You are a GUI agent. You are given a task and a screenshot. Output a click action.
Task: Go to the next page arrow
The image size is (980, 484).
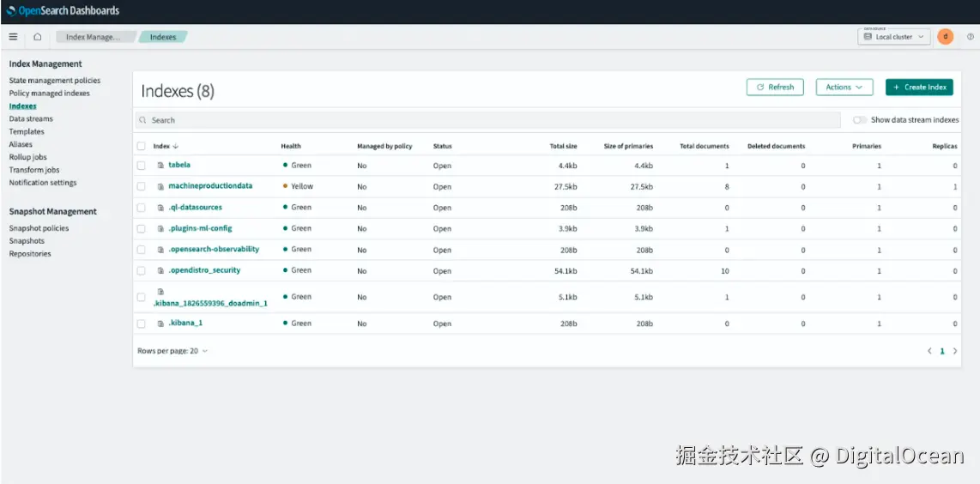pos(955,352)
